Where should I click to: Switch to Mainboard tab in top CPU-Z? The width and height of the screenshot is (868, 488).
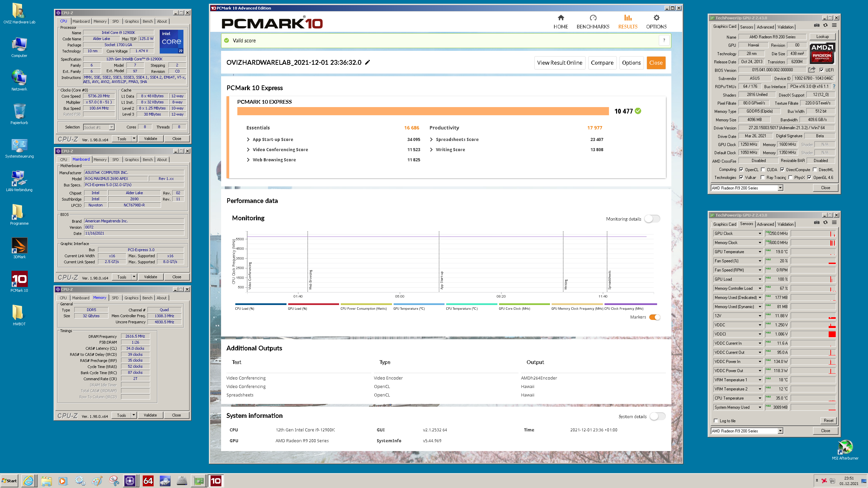81,21
